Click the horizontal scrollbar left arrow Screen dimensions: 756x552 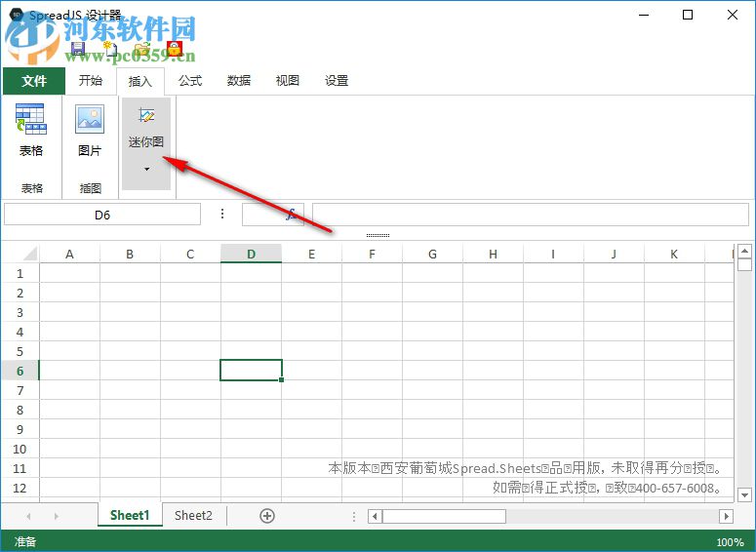pos(375,516)
